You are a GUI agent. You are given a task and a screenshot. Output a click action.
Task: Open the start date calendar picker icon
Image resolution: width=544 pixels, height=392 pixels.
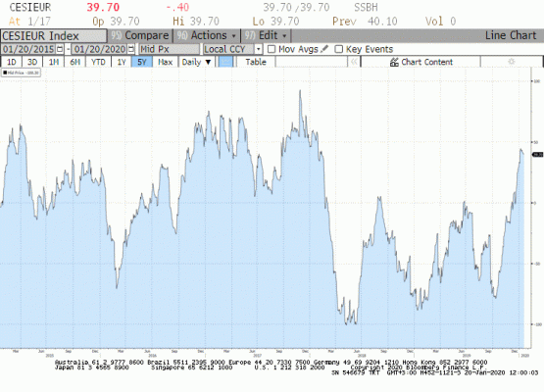tap(60, 49)
